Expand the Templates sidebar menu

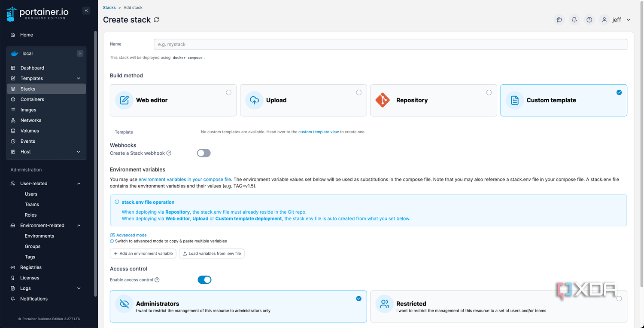(46, 78)
